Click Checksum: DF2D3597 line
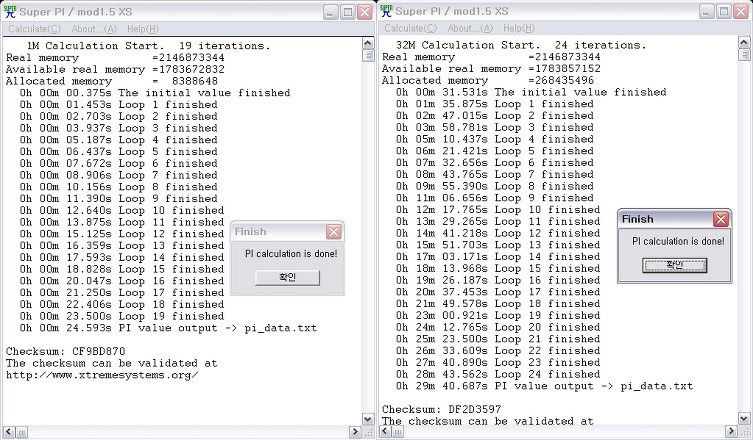 (442, 409)
